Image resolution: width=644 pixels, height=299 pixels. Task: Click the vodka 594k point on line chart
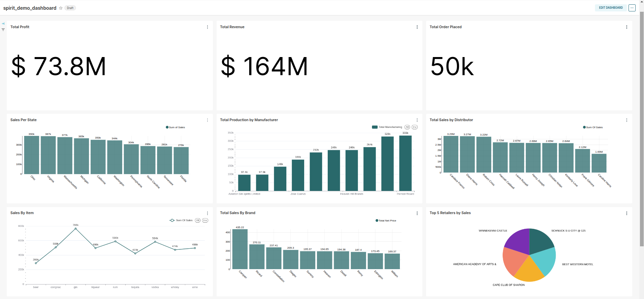[155, 242]
